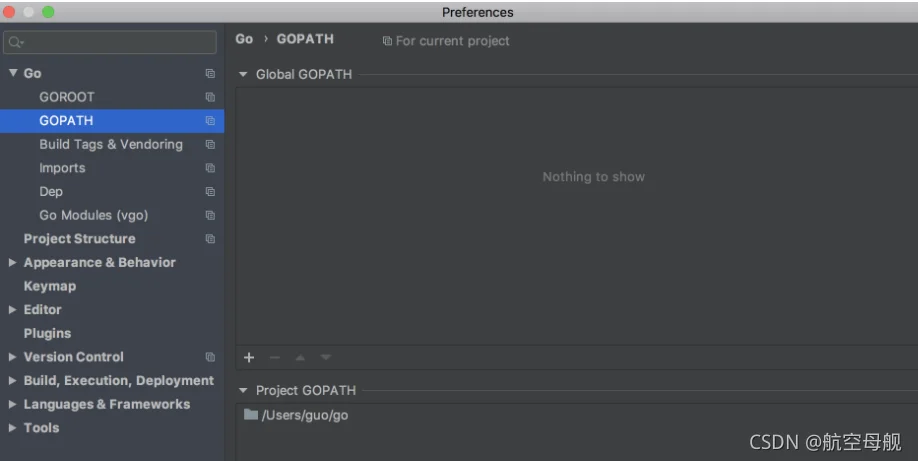This screenshot has width=918, height=461.
Task: Expand the Version Control node
Action: tap(12, 357)
